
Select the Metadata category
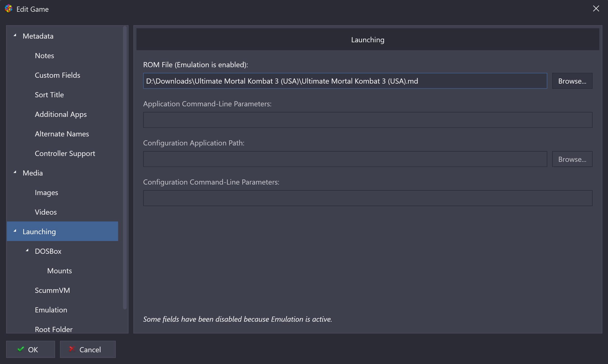[x=38, y=36]
